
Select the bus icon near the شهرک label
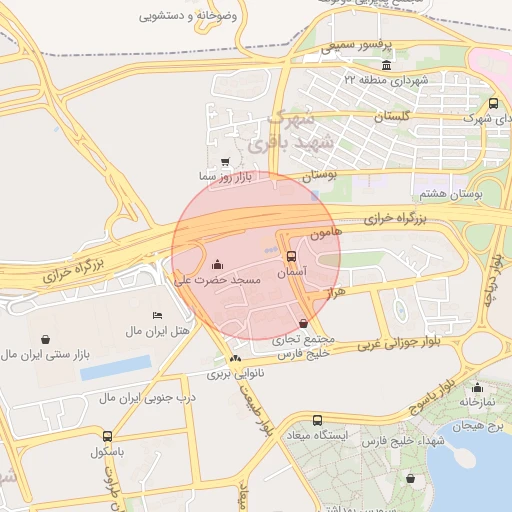click(x=494, y=103)
